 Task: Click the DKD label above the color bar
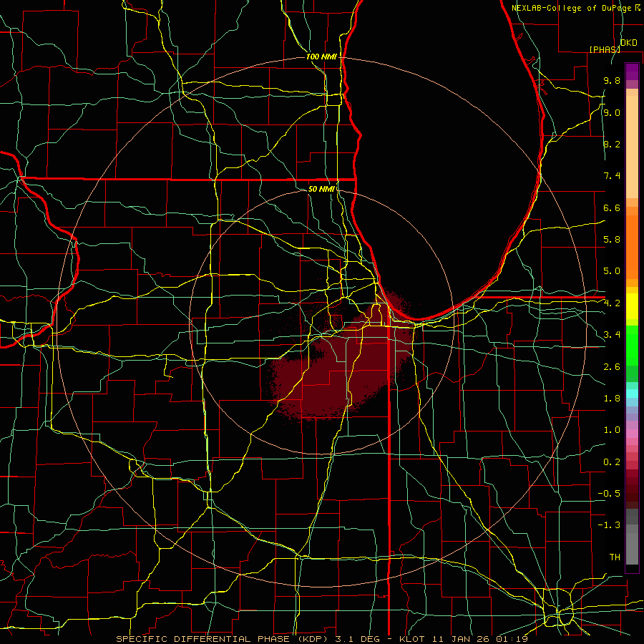[x=628, y=42]
